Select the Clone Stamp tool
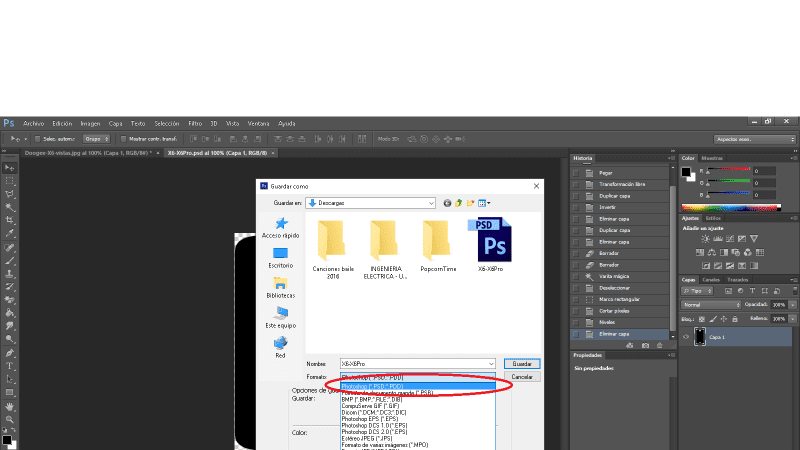This screenshot has height=450, width=800. (x=10, y=274)
